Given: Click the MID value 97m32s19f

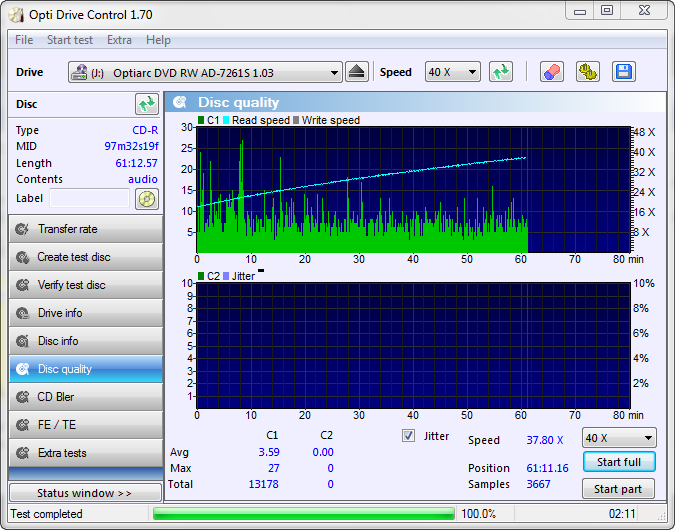Looking at the screenshot, I should pyautogui.click(x=131, y=146).
